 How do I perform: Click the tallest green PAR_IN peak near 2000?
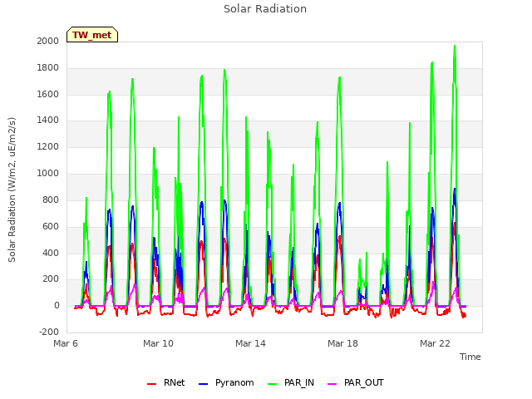[x=455, y=47]
